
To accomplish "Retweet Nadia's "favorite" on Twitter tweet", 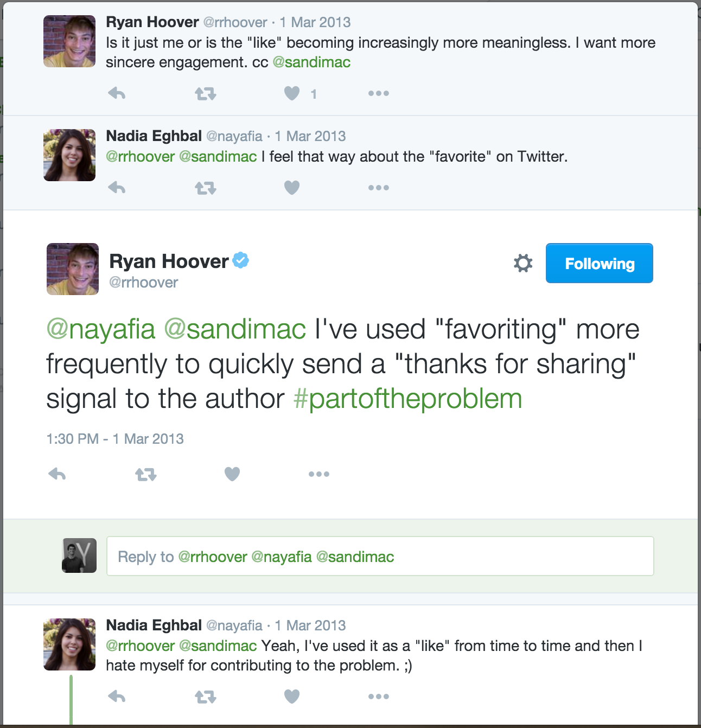I will click(206, 188).
